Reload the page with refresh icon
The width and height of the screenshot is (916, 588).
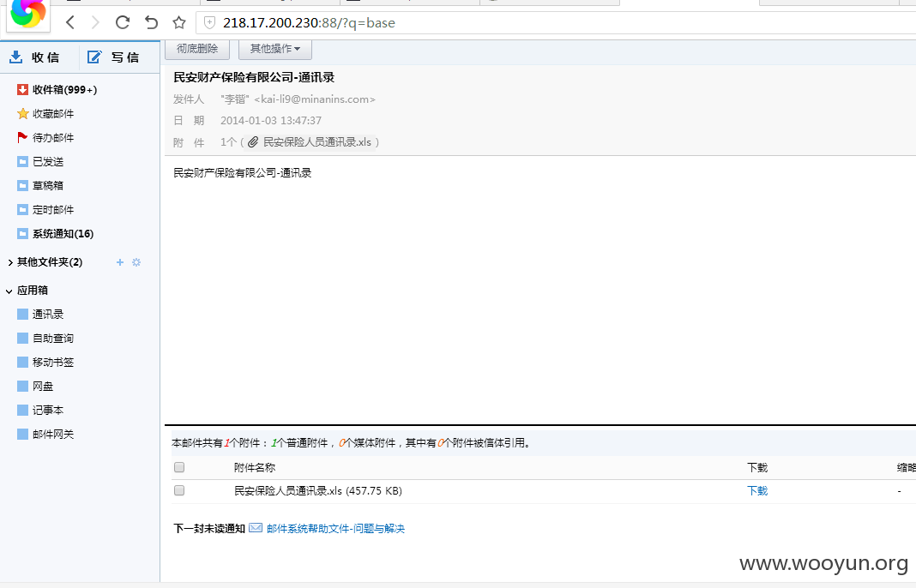(x=122, y=23)
